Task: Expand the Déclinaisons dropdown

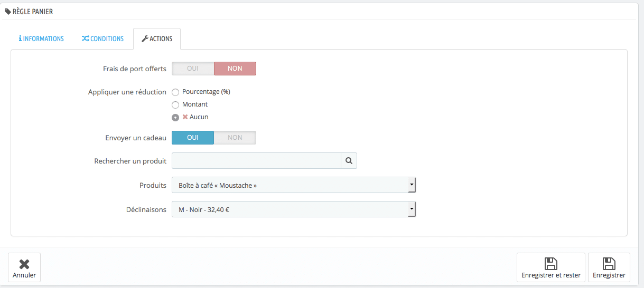Action: coord(294,209)
